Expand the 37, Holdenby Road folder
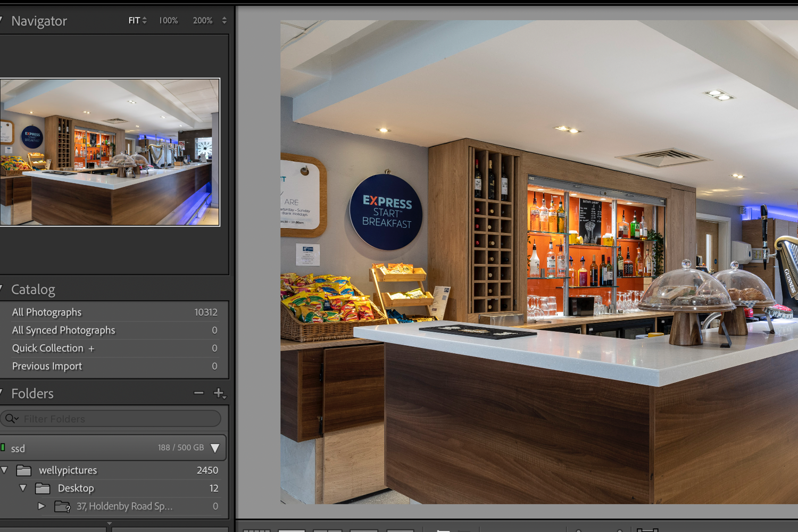This screenshot has width=798, height=532. point(41,506)
